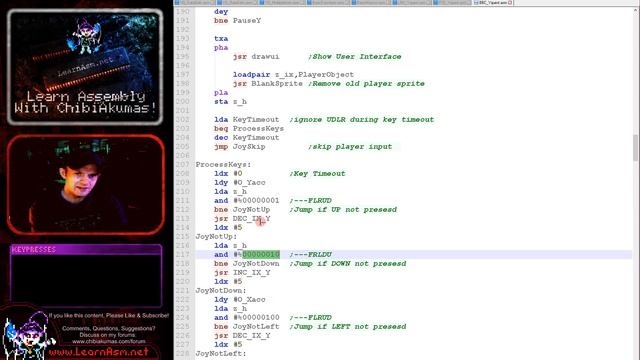Click the editor vertical scrollbar thumb
Screen dimensions: 640x360
coord(636,148)
